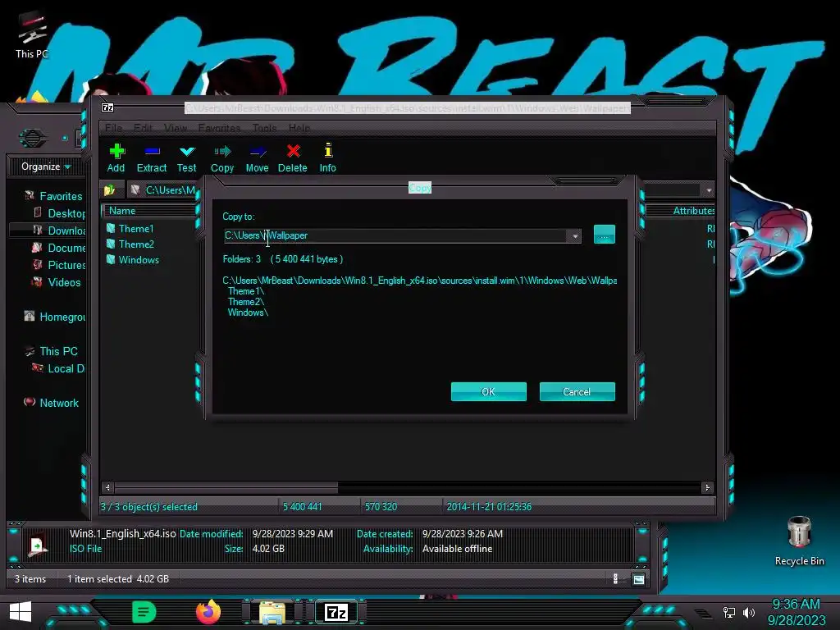This screenshot has height=630, width=840.
Task: Open the File menu in 7-Zip
Action: tap(113, 128)
